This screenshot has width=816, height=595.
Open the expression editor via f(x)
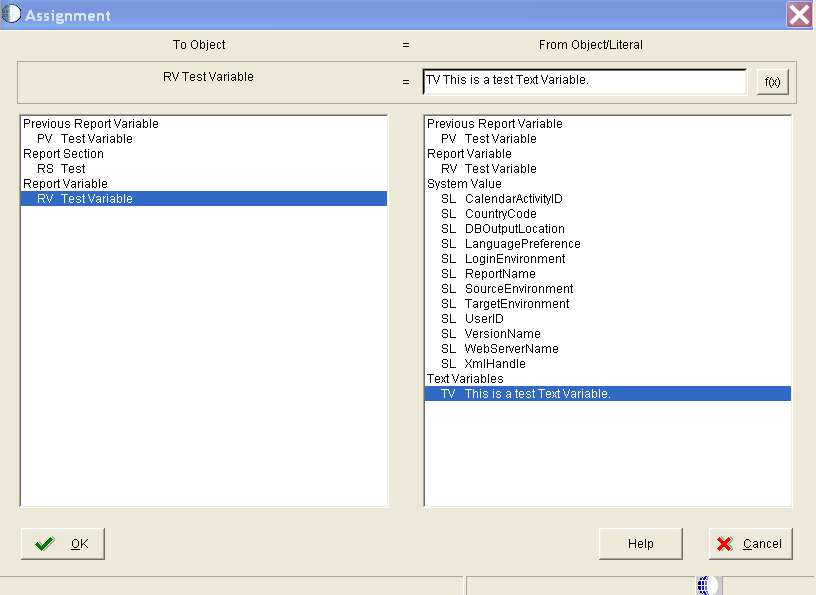771,82
